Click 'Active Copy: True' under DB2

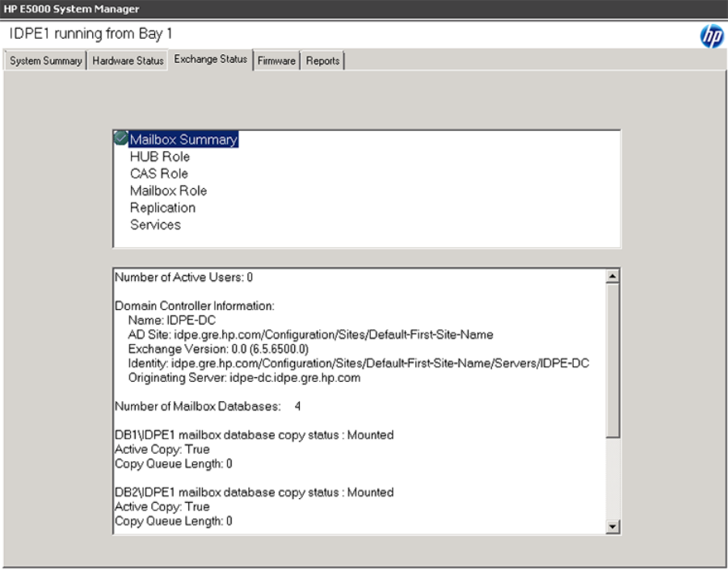[x=162, y=507]
